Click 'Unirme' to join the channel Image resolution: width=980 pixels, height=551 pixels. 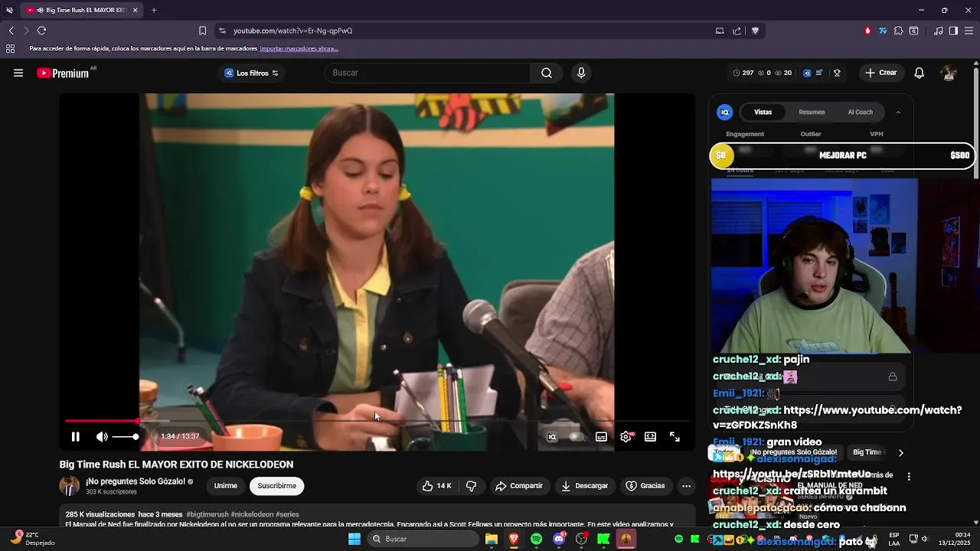coord(225,486)
